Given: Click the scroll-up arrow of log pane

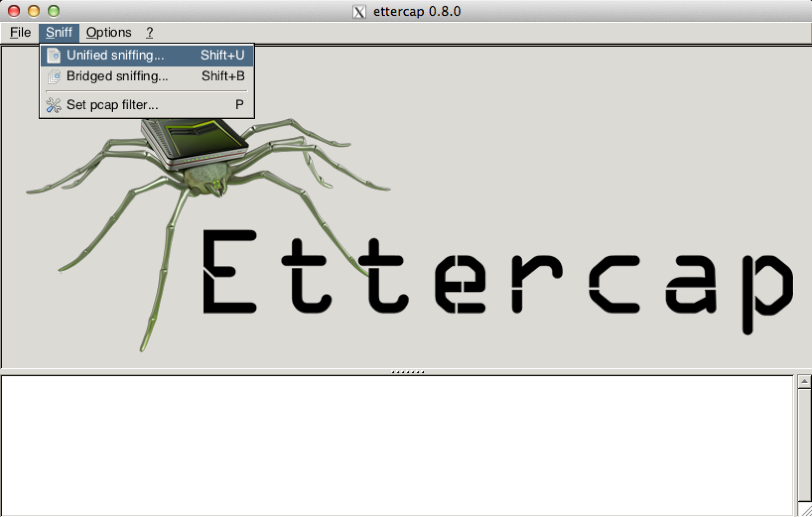Looking at the screenshot, I should pos(804,382).
